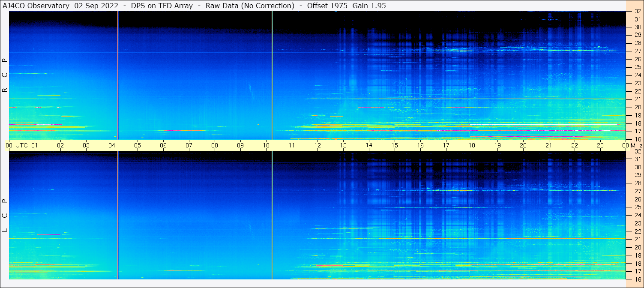This screenshot has height=288, width=644.
Task: Click the 03 hour tick label
Action: (86, 145)
